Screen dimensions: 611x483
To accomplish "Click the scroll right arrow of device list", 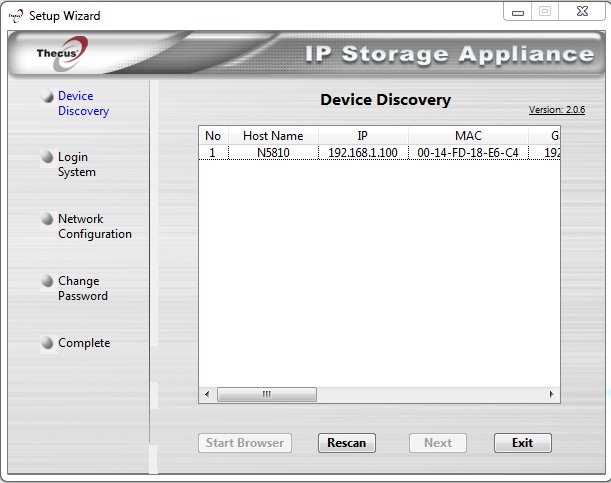I will coord(551,395).
